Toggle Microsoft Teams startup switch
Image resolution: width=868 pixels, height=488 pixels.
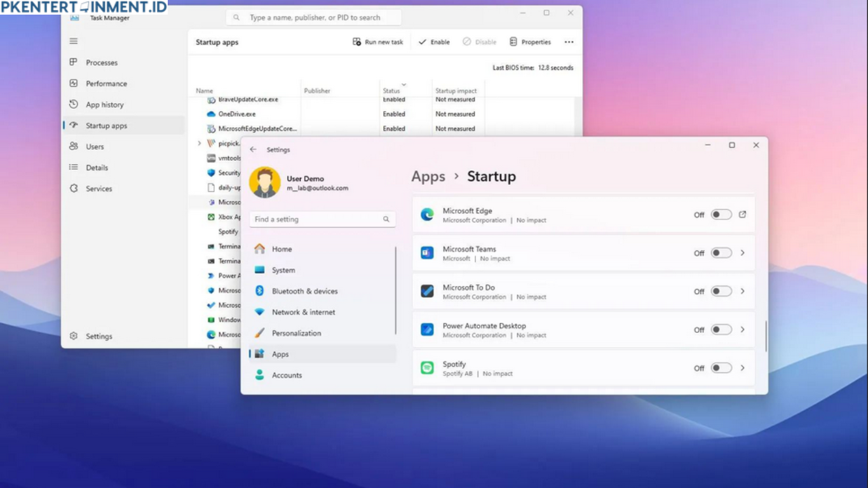pos(721,253)
